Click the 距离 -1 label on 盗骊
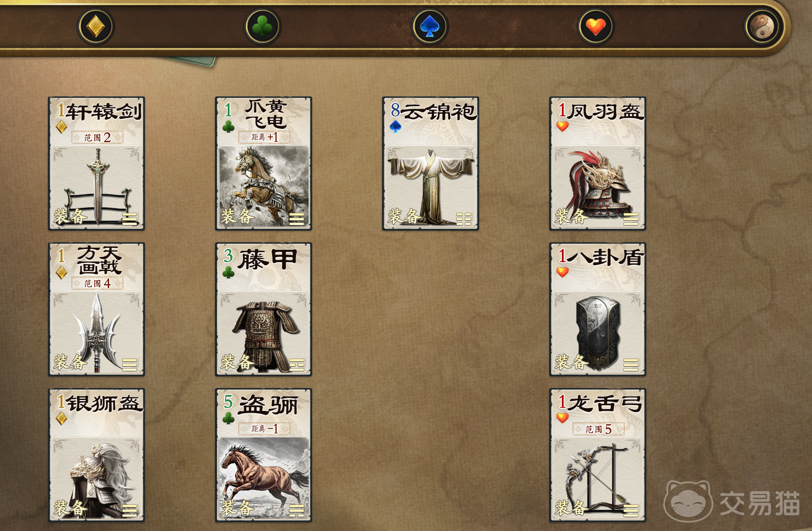 [x=264, y=429]
